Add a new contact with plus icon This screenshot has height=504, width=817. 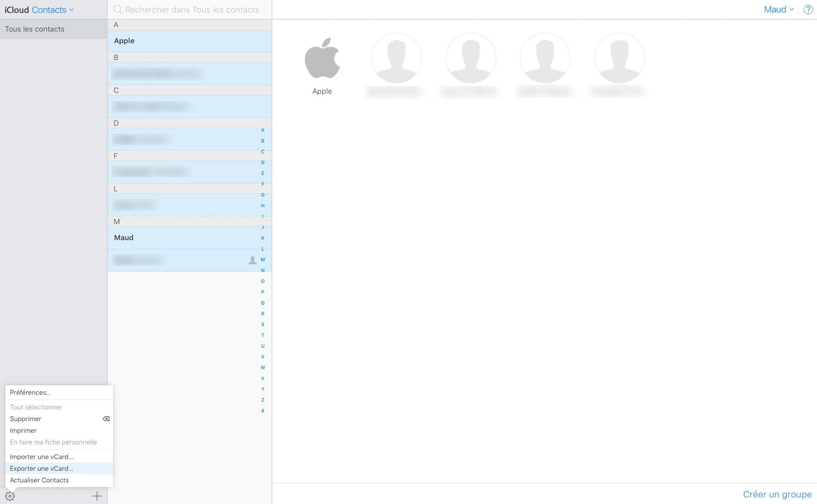coord(97,496)
